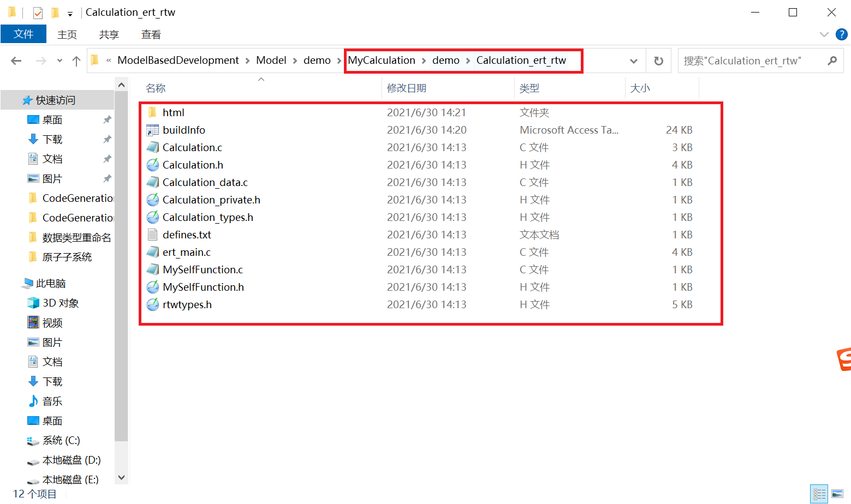The height and width of the screenshot is (504, 851).
Task: Open pinned 下载 in quick access
Action: point(45,139)
